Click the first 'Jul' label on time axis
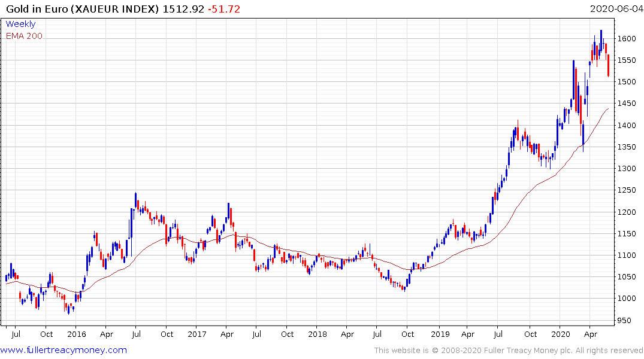This screenshot has width=644, height=359. 16,334
